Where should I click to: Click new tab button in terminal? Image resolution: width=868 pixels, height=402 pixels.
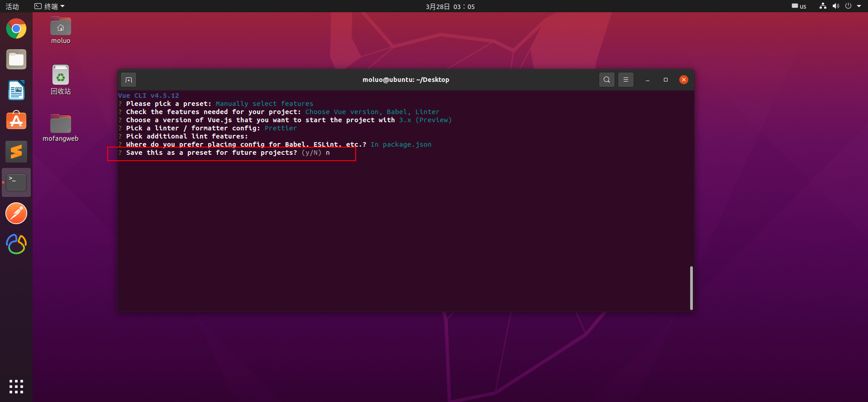(x=129, y=80)
